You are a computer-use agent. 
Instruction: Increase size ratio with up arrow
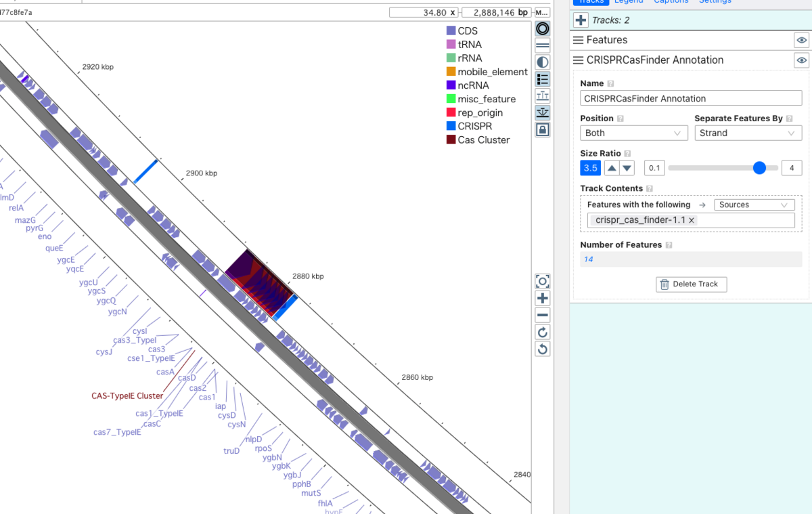point(612,168)
